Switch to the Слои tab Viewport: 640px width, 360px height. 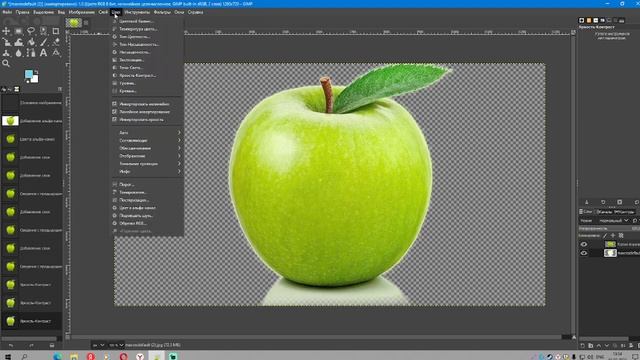(x=586, y=212)
